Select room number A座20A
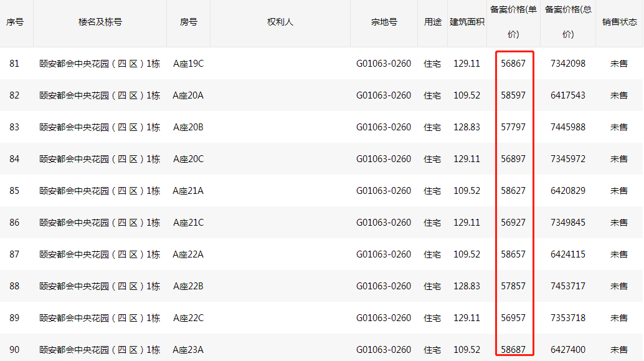 pos(188,95)
